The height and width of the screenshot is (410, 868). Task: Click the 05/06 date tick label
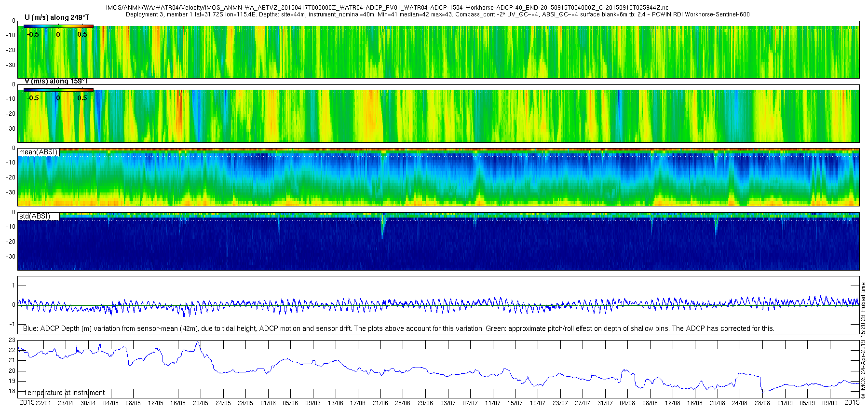[x=290, y=403]
